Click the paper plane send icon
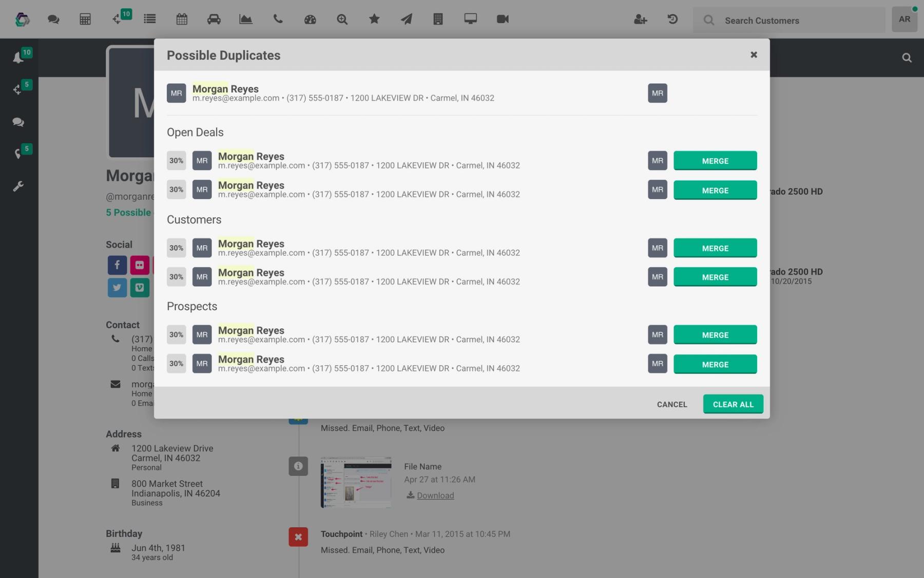 point(406,20)
